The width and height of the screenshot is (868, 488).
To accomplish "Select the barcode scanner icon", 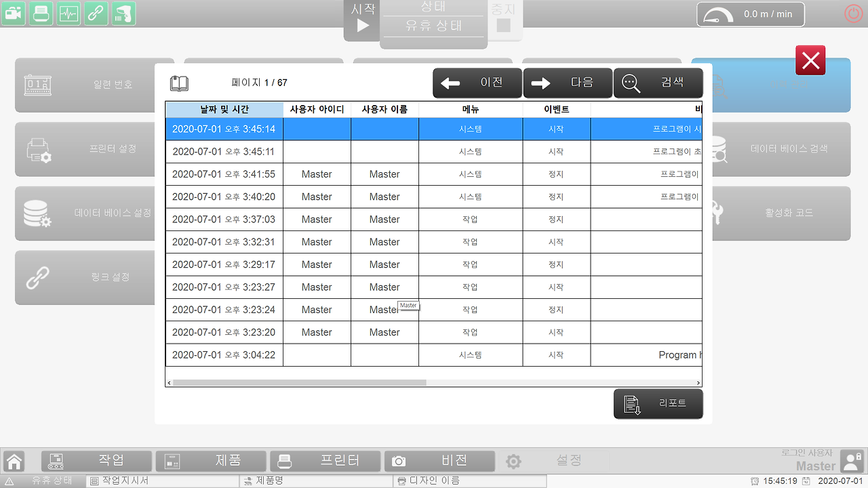I will point(123,14).
